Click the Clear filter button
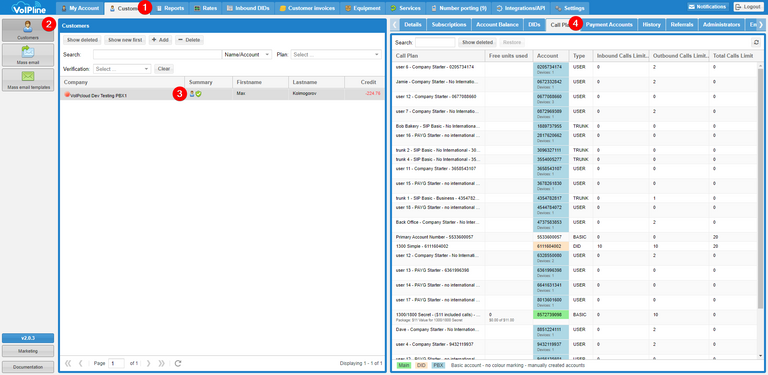 point(164,69)
